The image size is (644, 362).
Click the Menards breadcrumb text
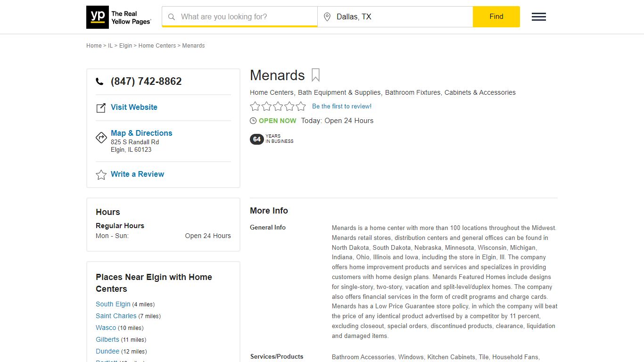(193, 46)
